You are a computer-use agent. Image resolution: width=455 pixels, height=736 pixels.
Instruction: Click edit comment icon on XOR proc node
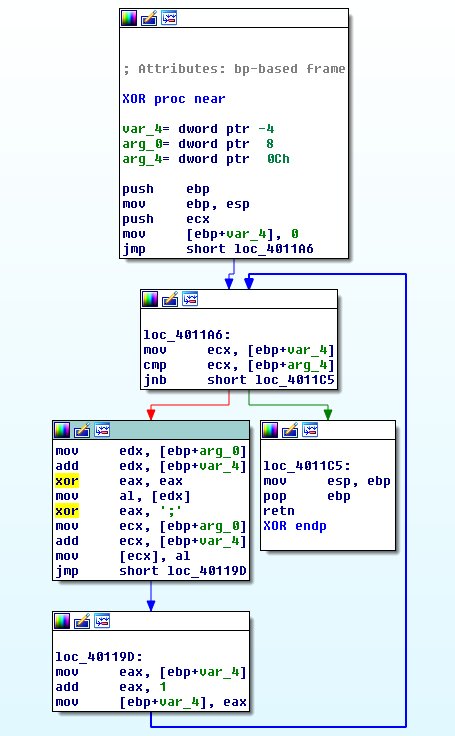click(x=149, y=18)
